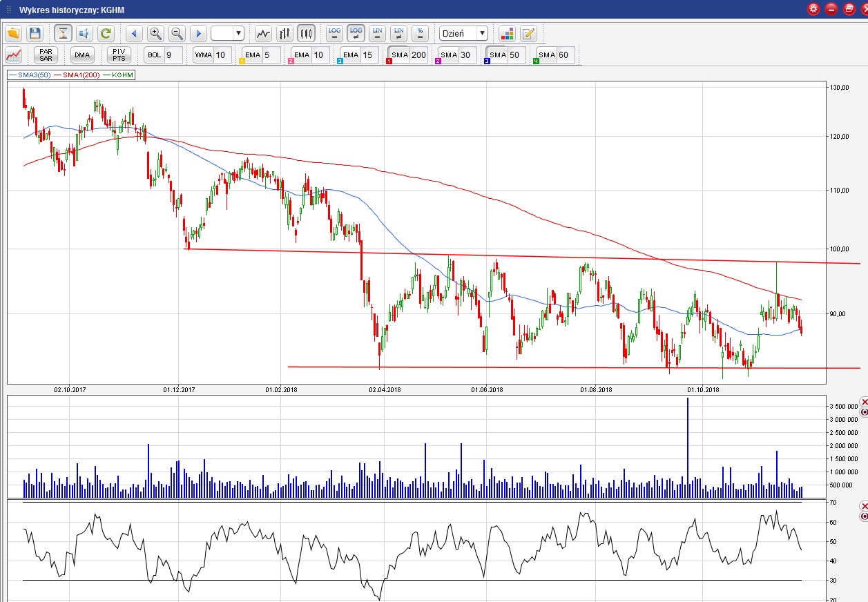868x602 pixels.
Task: Close the volume panel with X
Action: click(863, 402)
